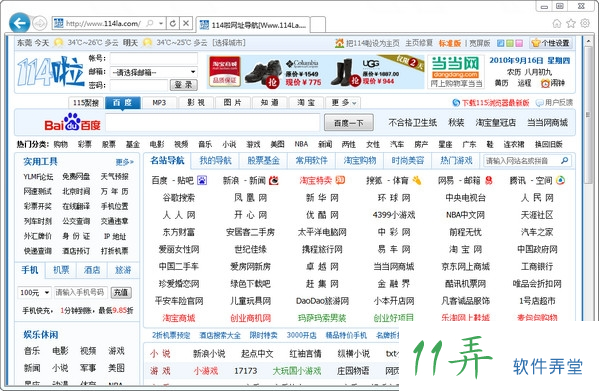This screenshot has width=599, height=391.
Task: Switch to 宽屏版 wide-screen layout
Action: (x=479, y=43)
